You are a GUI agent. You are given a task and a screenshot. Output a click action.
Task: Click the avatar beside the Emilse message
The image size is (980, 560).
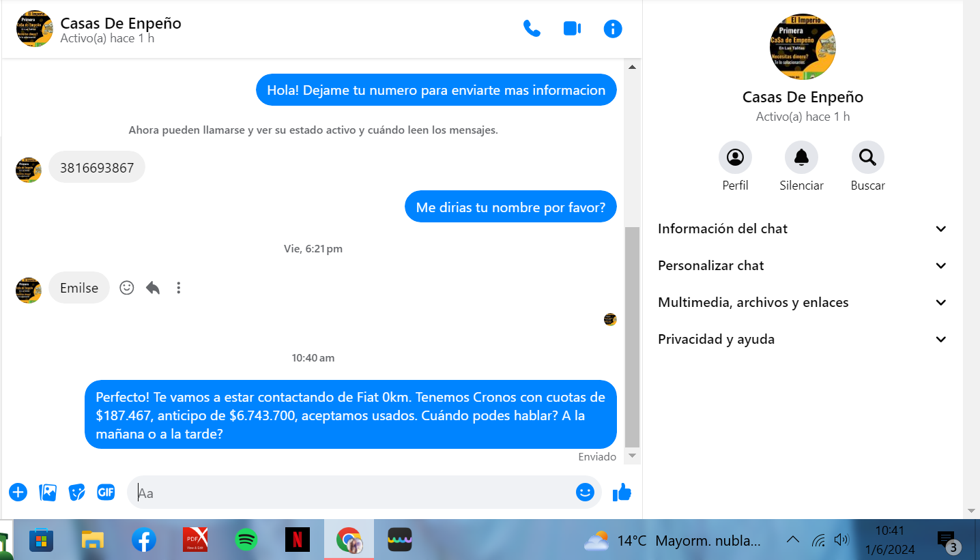29,290
